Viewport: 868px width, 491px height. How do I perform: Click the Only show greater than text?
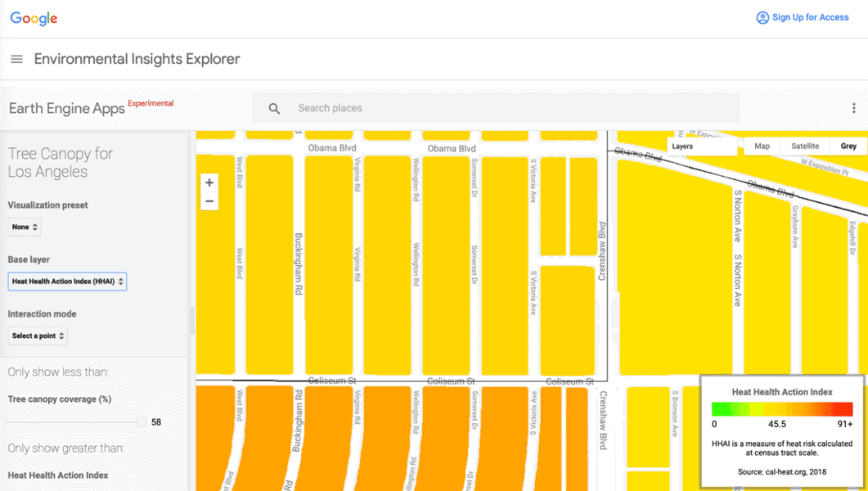point(66,448)
